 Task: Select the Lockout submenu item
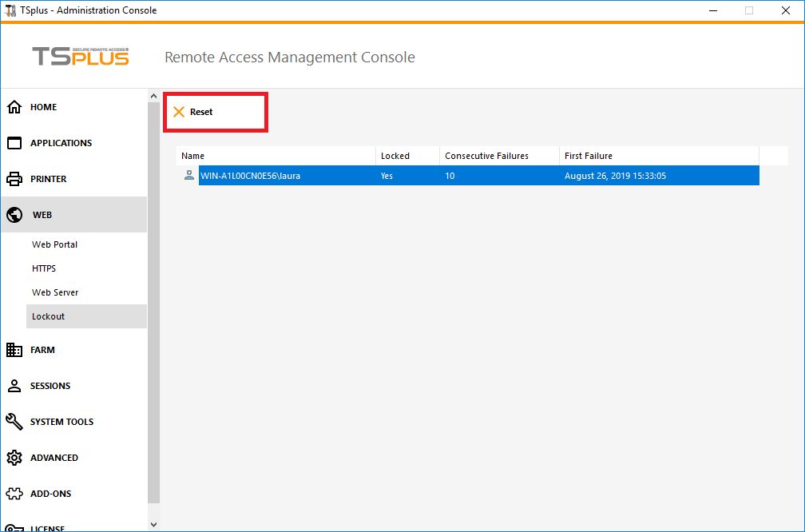click(49, 316)
